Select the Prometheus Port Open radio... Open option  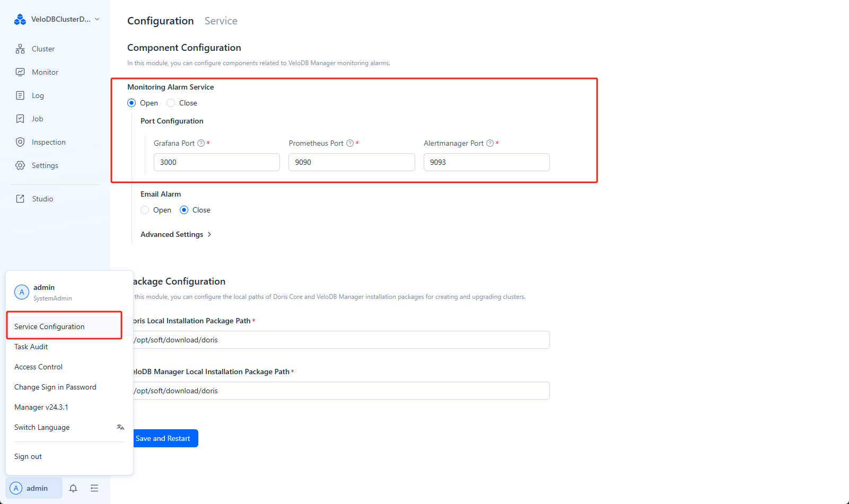(131, 103)
